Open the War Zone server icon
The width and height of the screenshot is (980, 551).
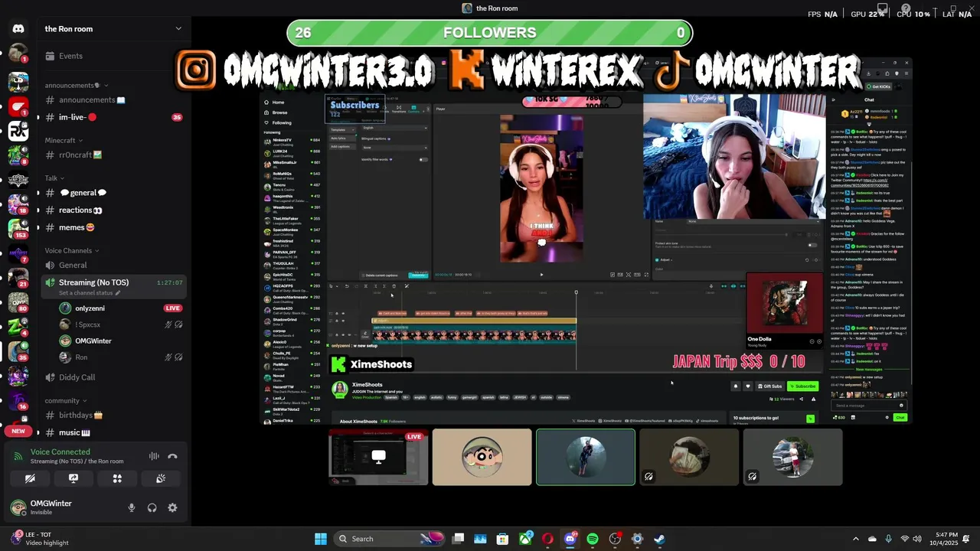(x=18, y=180)
